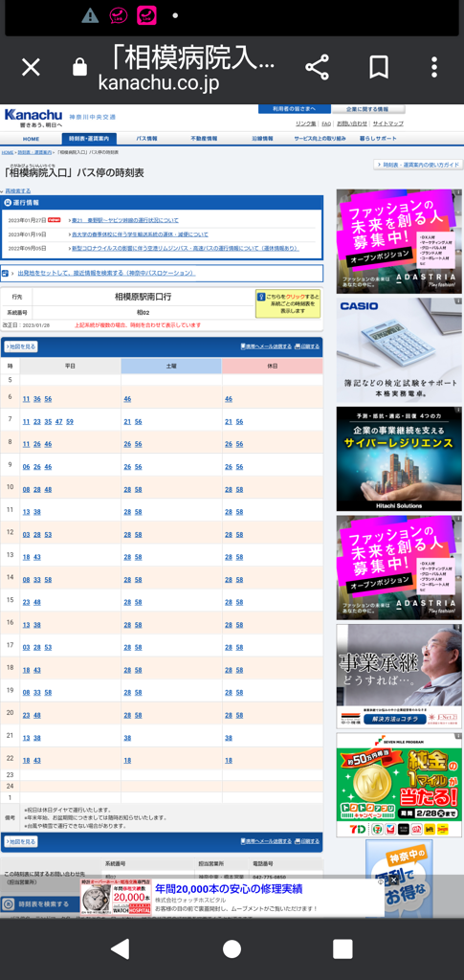This screenshot has height=980, width=464.
Task: Share this page using the share icon
Action: [x=317, y=67]
